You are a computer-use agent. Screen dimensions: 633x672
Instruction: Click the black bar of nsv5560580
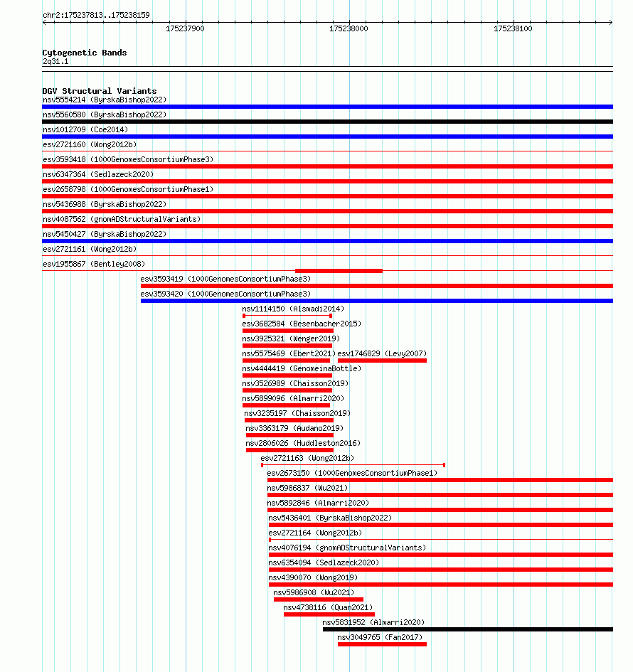327,122
